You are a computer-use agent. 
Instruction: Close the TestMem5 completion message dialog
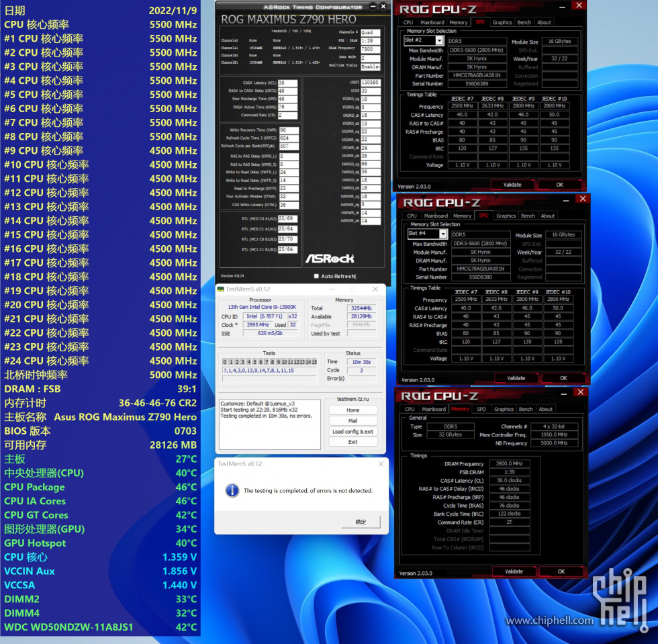pyautogui.click(x=381, y=464)
